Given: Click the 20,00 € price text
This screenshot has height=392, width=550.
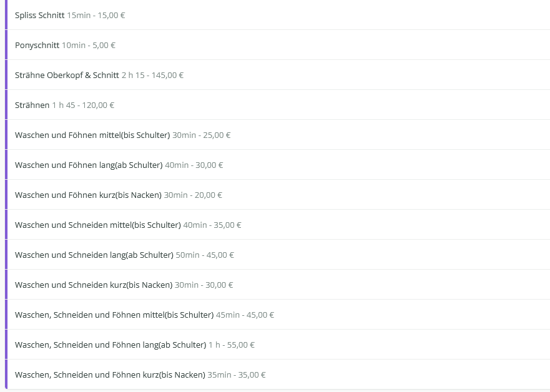Looking at the screenshot, I should click(x=209, y=195).
